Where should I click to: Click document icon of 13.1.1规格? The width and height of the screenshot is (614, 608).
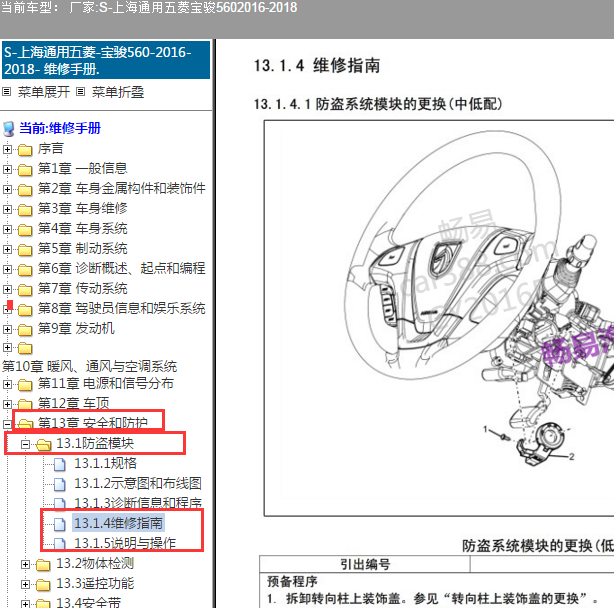click(x=60, y=464)
